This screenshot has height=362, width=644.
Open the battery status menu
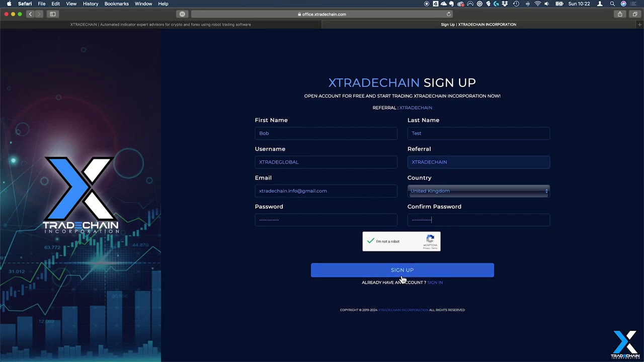click(x=559, y=4)
